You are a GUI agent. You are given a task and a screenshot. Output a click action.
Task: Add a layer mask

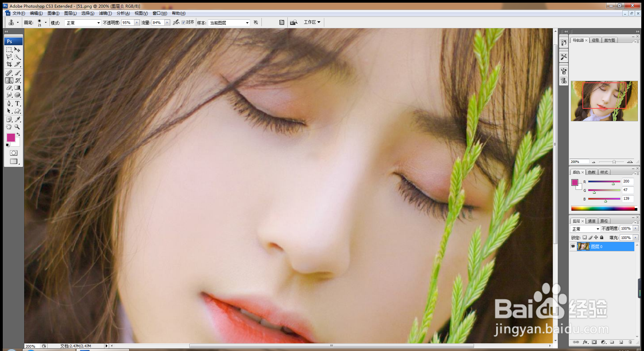[x=594, y=342]
